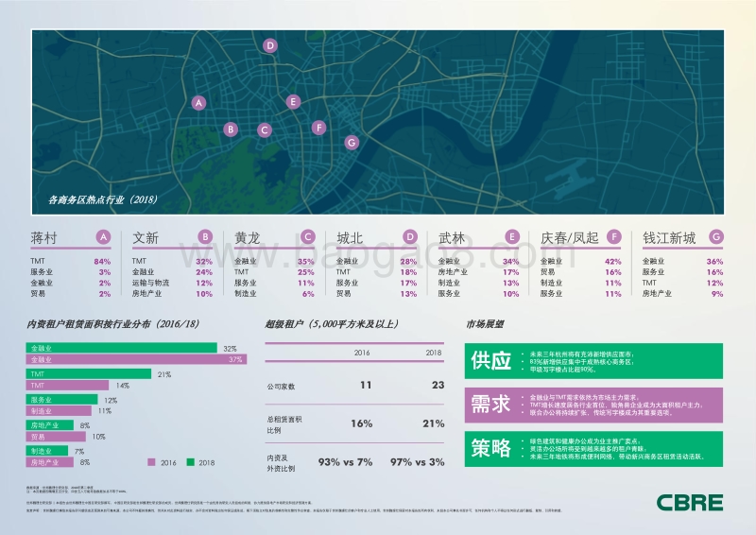Click the E badge beside the 武林 heading
This screenshot has width=756, height=535.
coord(512,237)
